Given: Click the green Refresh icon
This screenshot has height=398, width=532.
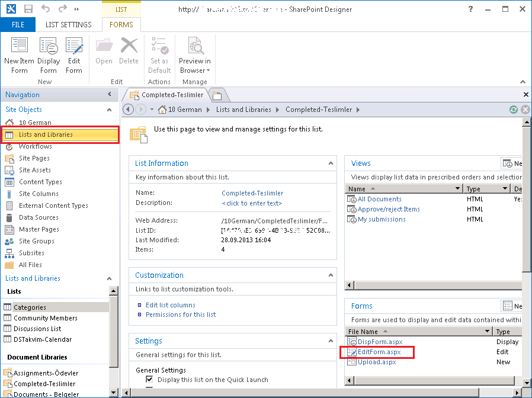Looking at the screenshot, I should click(514, 110).
